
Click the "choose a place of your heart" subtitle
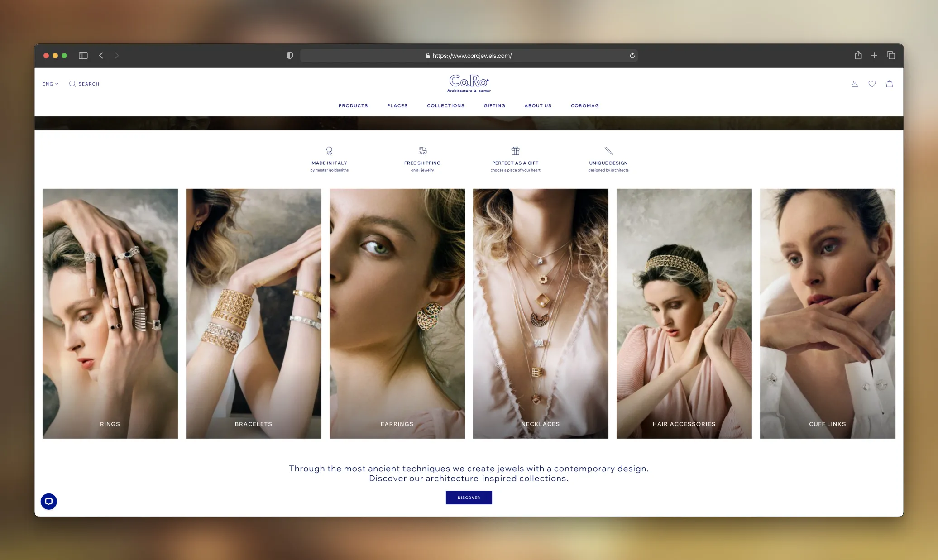(516, 170)
